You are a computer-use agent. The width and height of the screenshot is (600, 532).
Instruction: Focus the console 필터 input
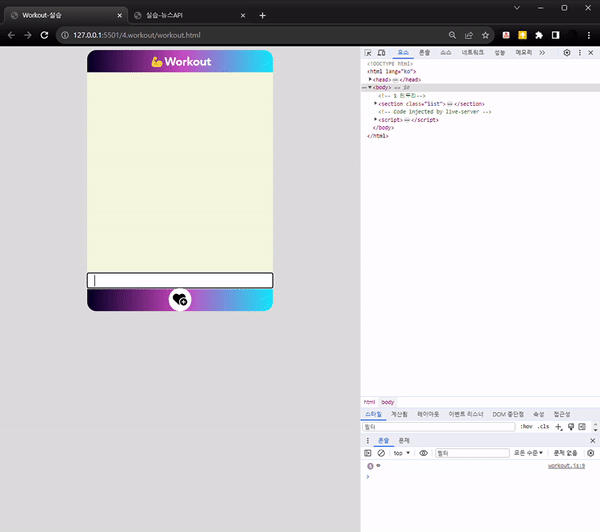pyautogui.click(x=472, y=453)
